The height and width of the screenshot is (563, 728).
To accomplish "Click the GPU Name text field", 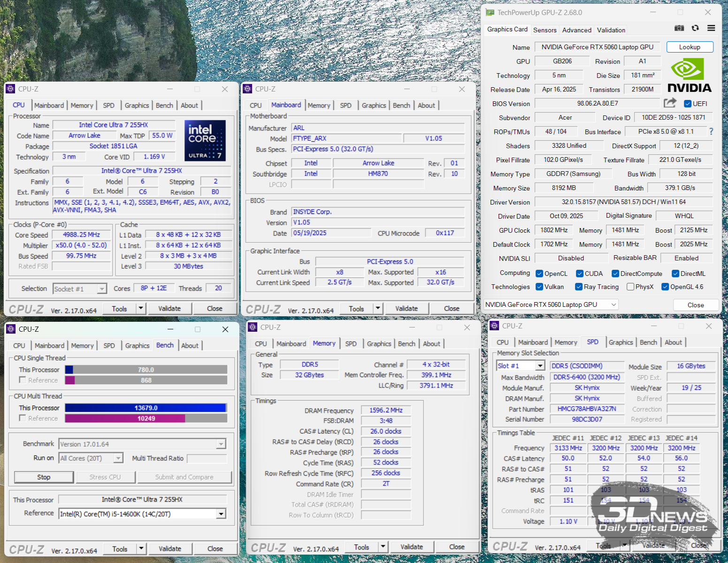I will pyautogui.click(x=597, y=47).
